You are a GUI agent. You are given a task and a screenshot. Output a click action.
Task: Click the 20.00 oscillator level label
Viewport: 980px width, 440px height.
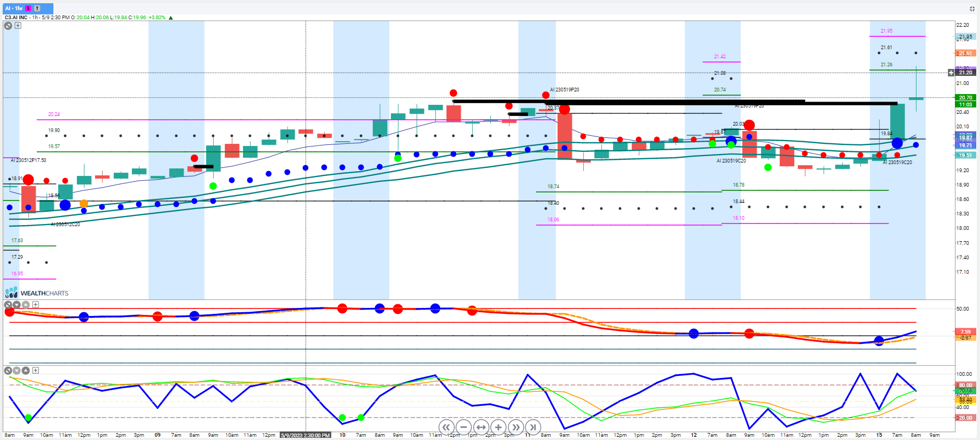tap(966, 418)
